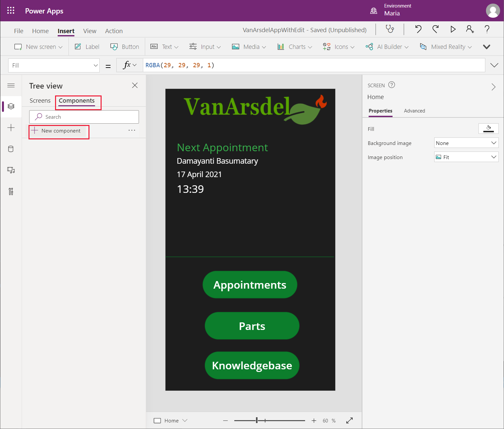Screen dimensions: 504x429
Task: Open the Fill property selector dropdown
Action: 54,65
